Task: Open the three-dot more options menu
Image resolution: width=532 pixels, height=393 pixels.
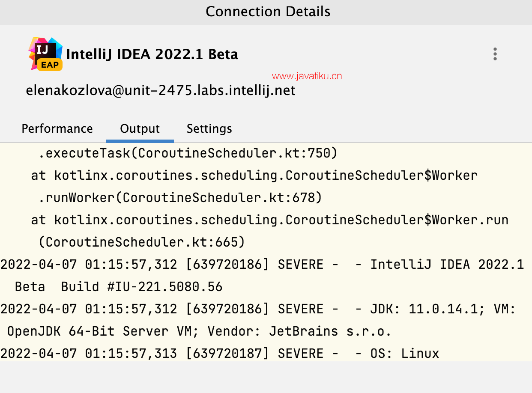Action: [x=495, y=54]
